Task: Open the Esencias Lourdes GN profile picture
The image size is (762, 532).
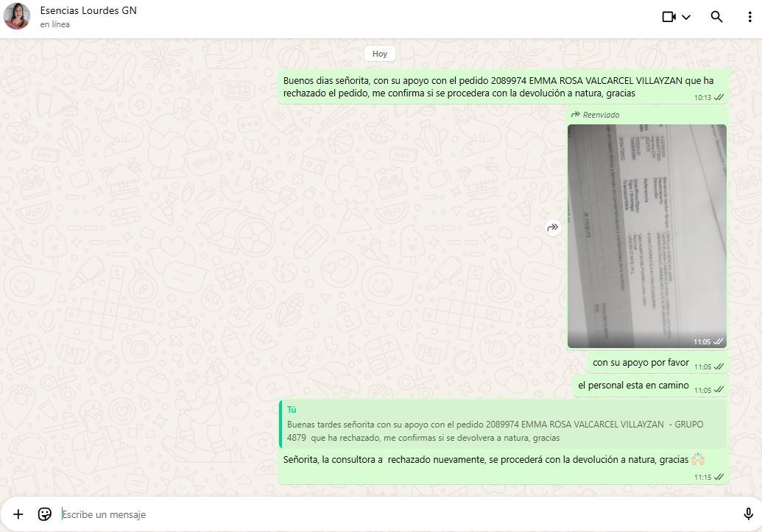Action: click(17, 16)
